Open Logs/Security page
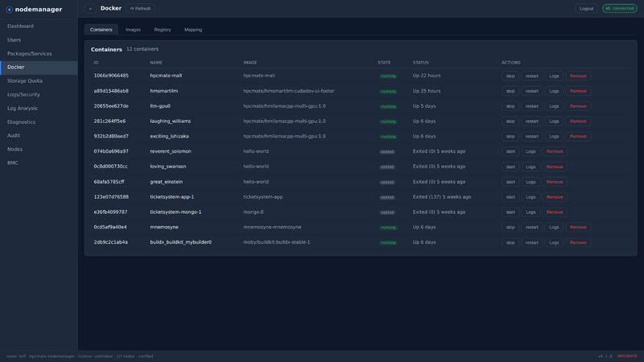Viewport: 644px width, 362px height. (x=39, y=95)
